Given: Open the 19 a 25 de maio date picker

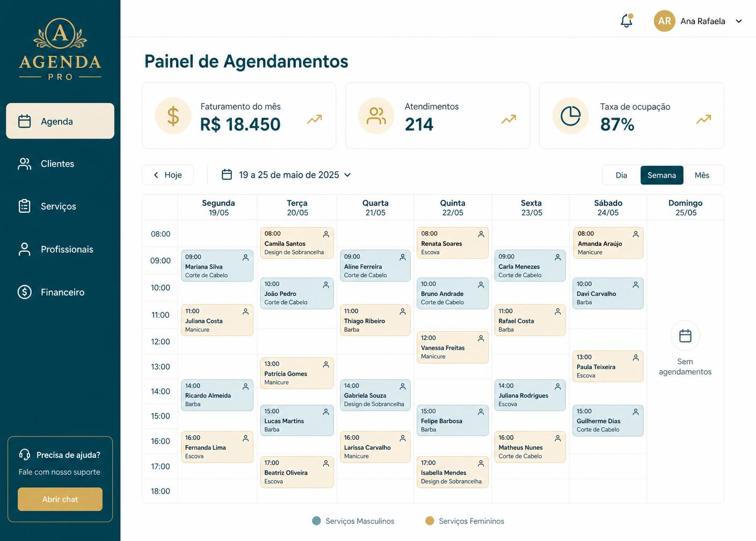Looking at the screenshot, I should 287,175.
